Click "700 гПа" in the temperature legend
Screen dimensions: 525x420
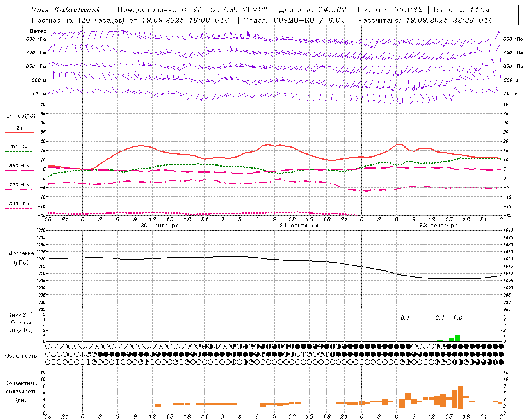pos(19,185)
